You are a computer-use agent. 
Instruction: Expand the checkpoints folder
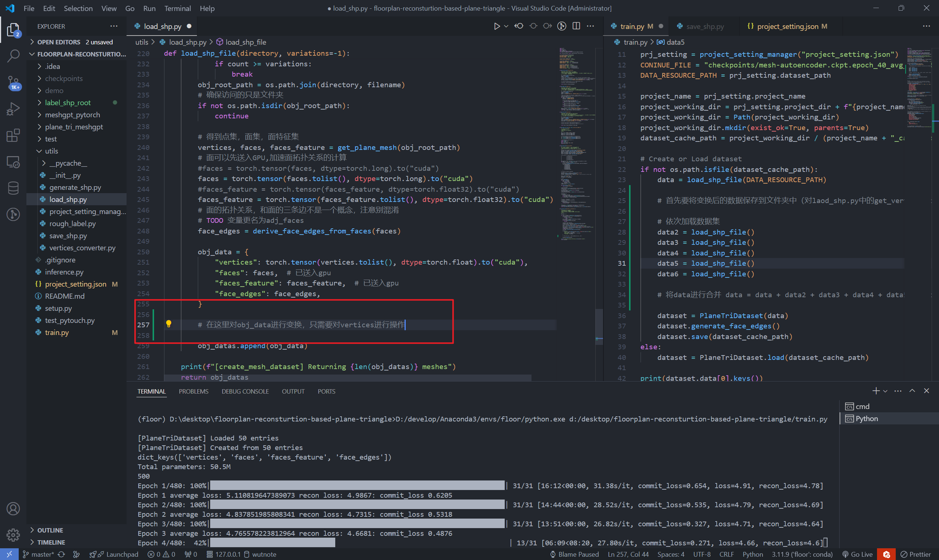76,78
